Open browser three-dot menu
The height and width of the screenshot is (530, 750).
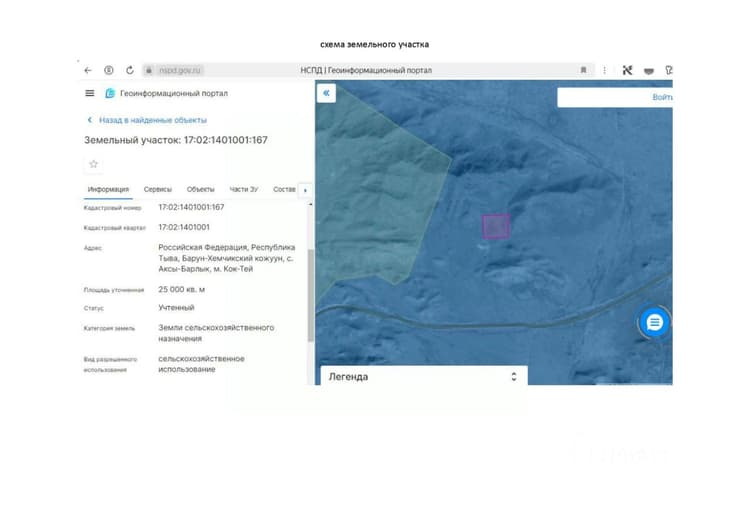(605, 70)
